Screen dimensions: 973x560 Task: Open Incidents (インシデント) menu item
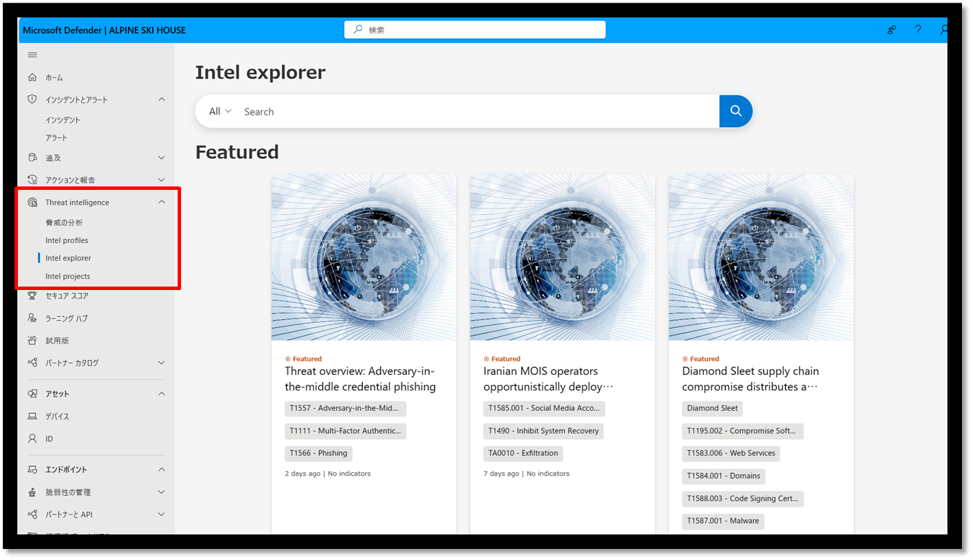pyautogui.click(x=63, y=120)
